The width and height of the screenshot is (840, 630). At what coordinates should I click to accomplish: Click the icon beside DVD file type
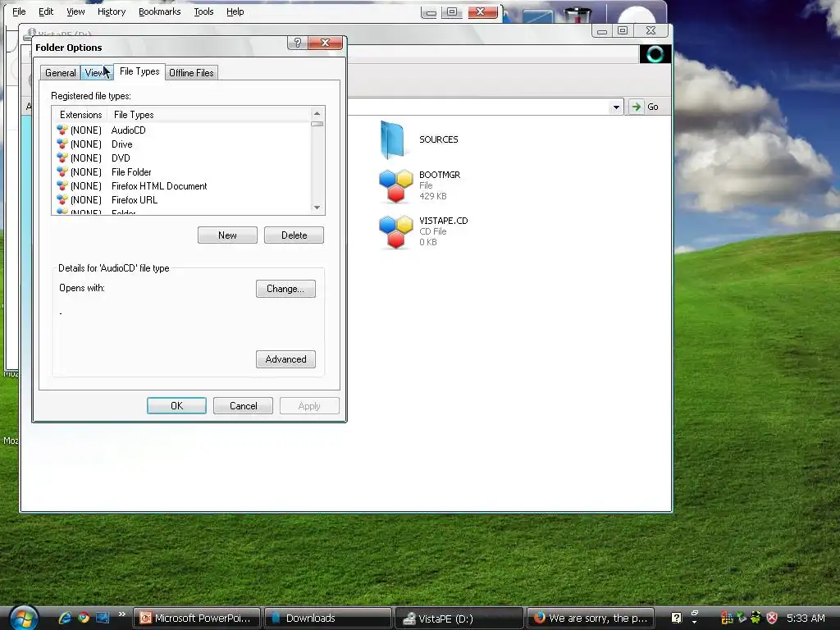pyautogui.click(x=62, y=158)
